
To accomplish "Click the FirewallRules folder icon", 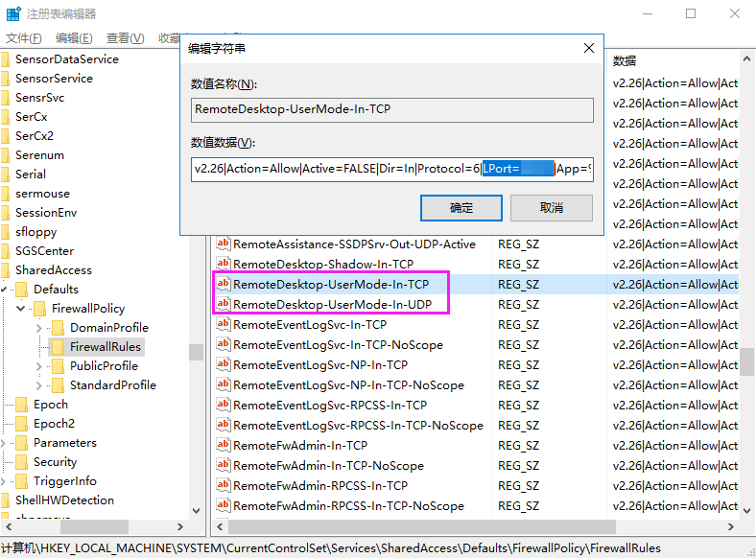I will pos(58,346).
